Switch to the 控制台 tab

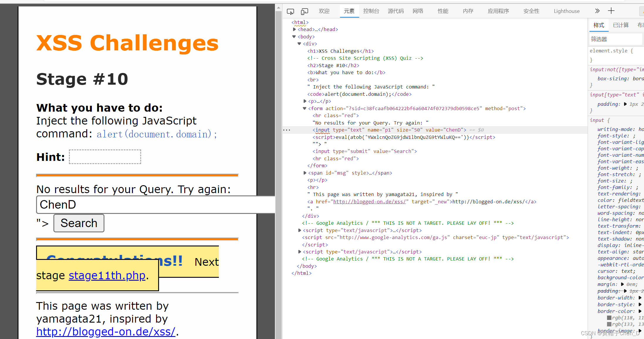pyautogui.click(x=371, y=11)
